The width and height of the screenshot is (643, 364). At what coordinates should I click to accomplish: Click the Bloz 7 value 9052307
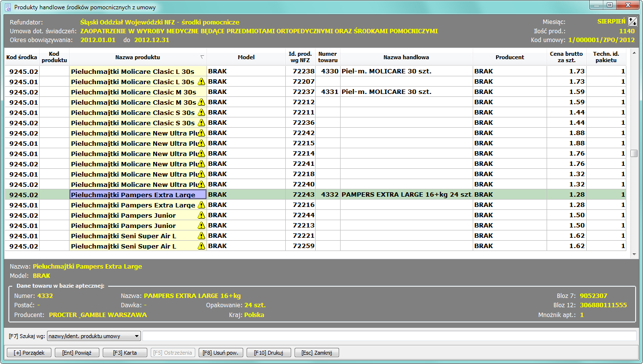tap(594, 296)
